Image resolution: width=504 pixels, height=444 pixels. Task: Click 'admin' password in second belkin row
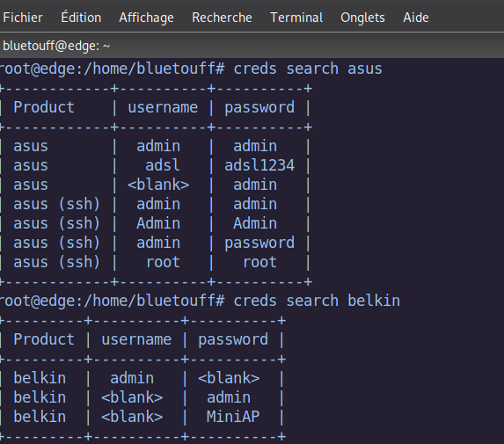click(229, 397)
